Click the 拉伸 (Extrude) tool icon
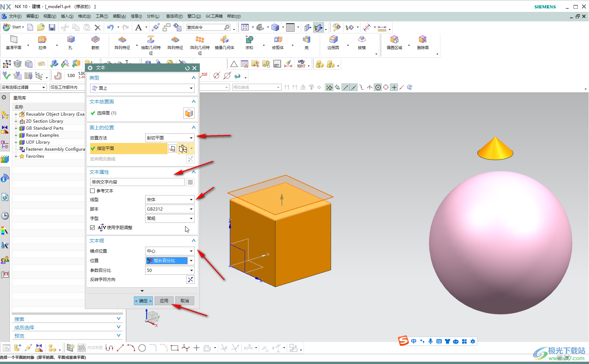 [42, 40]
